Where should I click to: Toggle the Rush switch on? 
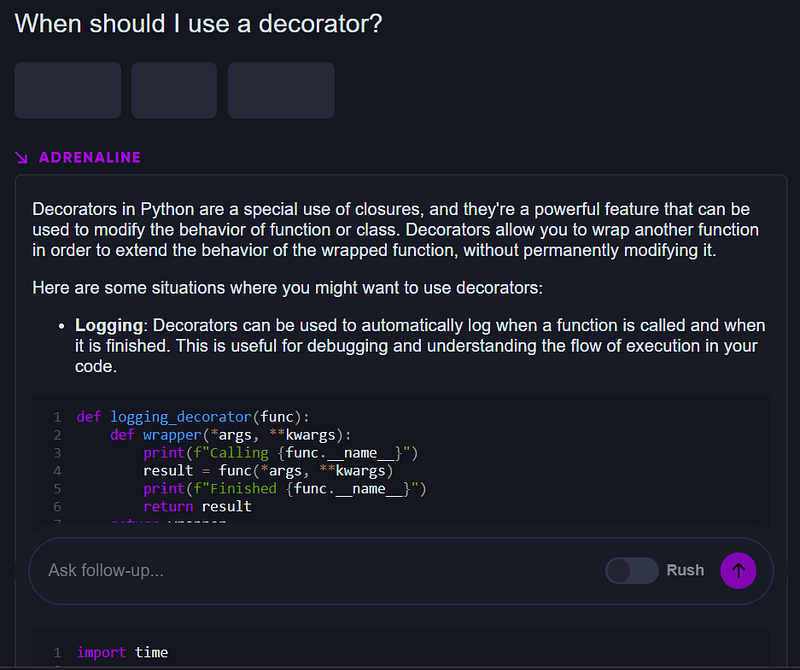pyautogui.click(x=632, y=570)
